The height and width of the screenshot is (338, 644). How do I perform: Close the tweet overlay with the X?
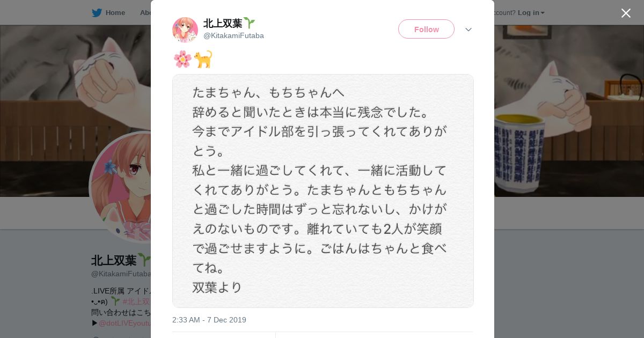[626, 13]
